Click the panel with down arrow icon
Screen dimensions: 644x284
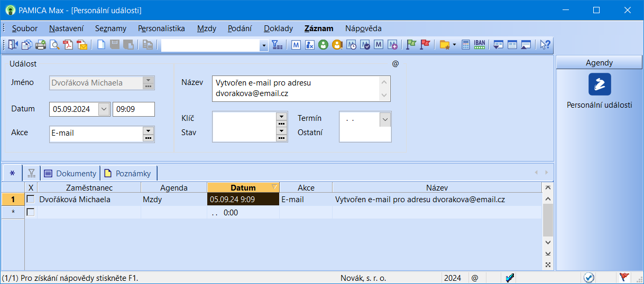[498, 45]
